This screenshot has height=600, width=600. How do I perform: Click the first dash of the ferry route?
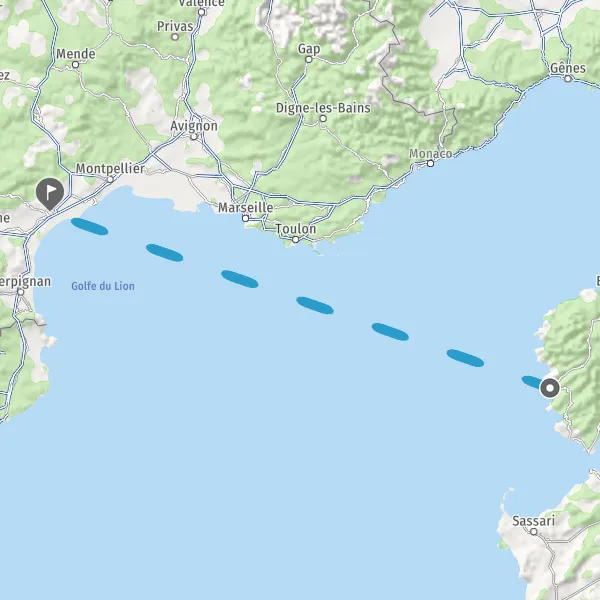[90, 227]
